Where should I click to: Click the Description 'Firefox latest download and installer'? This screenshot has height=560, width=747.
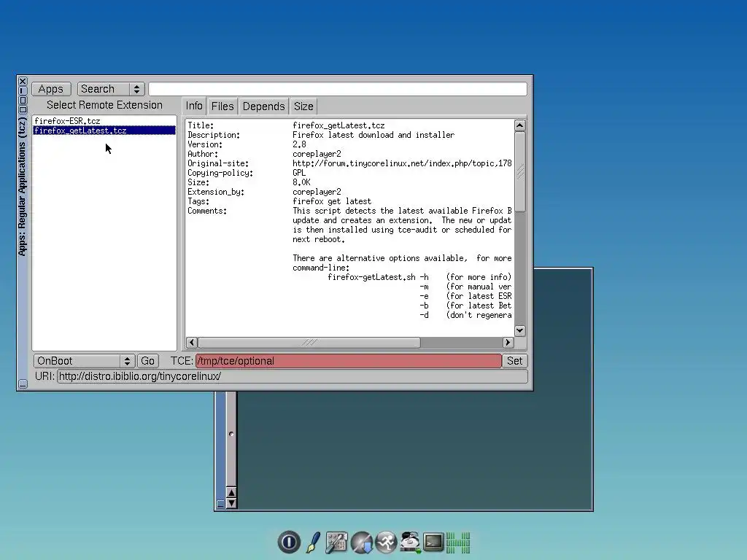tap(373, 135)
